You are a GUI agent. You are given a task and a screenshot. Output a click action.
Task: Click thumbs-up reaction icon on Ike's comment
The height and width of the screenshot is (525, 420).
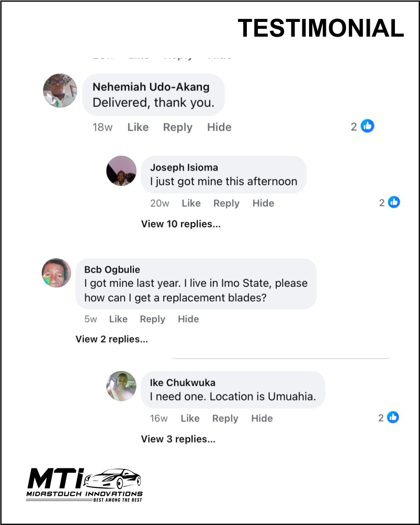[x=393, y=418]
